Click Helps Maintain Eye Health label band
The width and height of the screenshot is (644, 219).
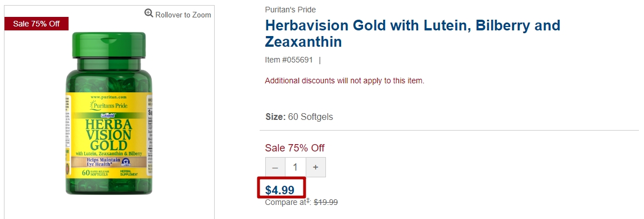click(109, 162)
